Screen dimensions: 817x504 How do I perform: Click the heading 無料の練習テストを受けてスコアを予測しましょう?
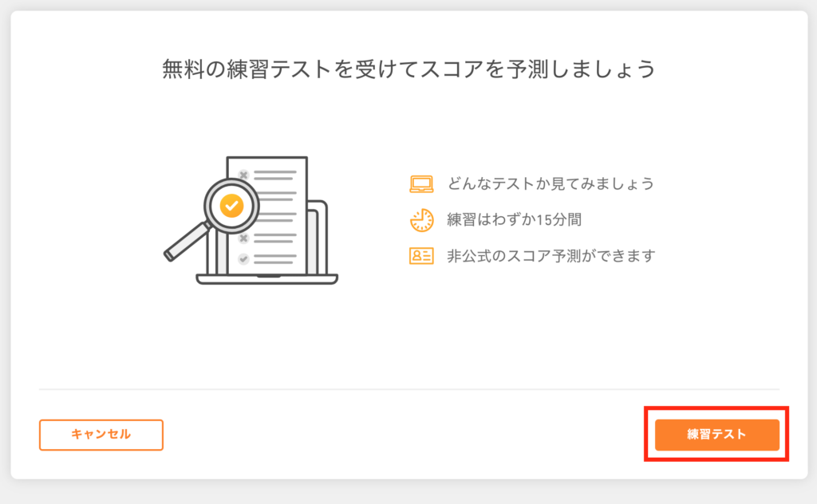(x=409, y=69)
